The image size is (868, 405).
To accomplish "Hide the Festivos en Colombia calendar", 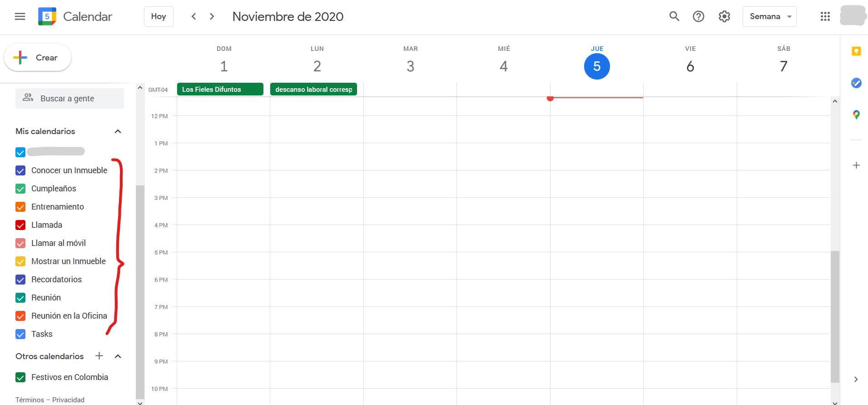I will coord(20,377).
